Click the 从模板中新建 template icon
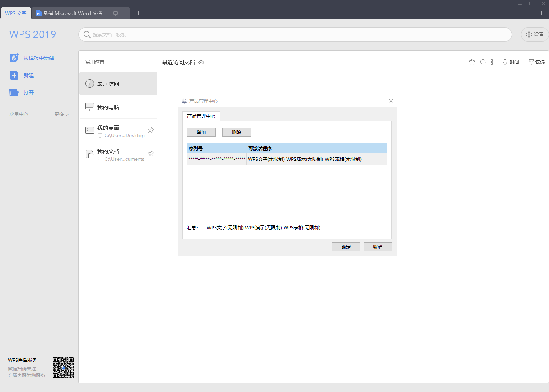Image resolution: width=549 pixels, height=392 pixels. [14, 58]
